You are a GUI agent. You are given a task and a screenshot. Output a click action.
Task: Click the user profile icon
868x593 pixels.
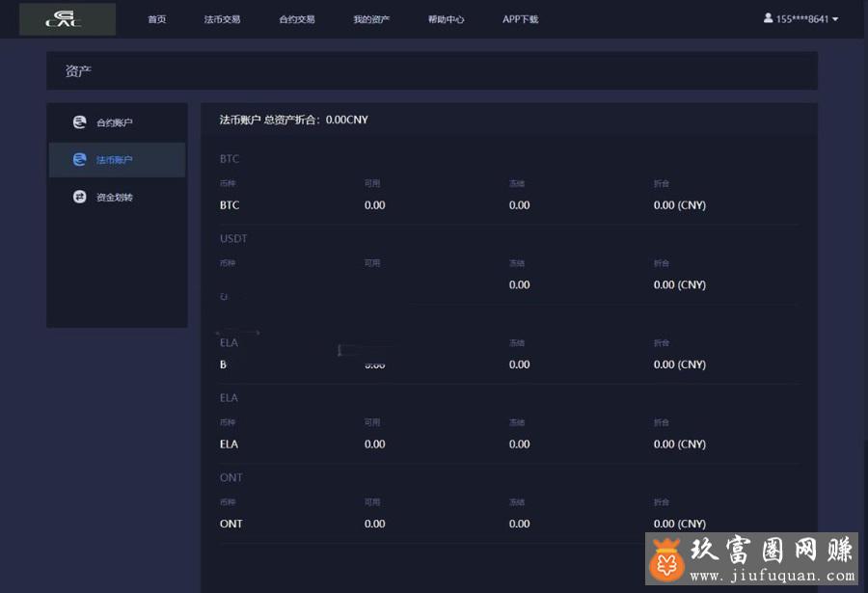tap(768, 18)
